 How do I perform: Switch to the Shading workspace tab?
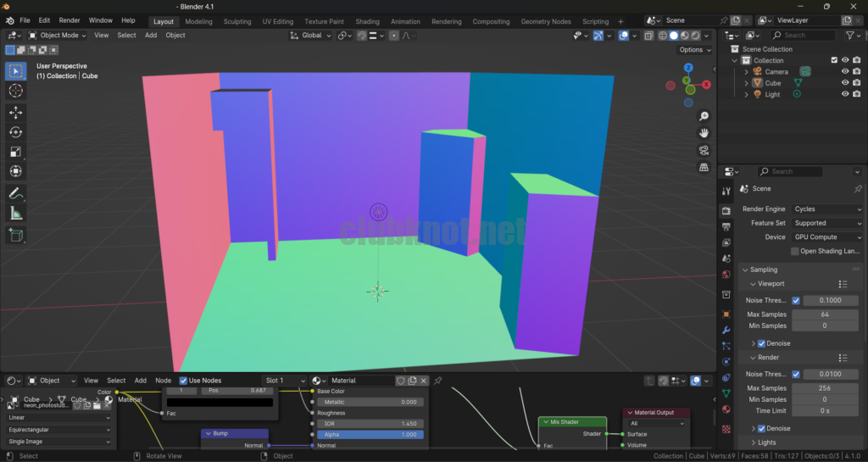pos(367,21)
